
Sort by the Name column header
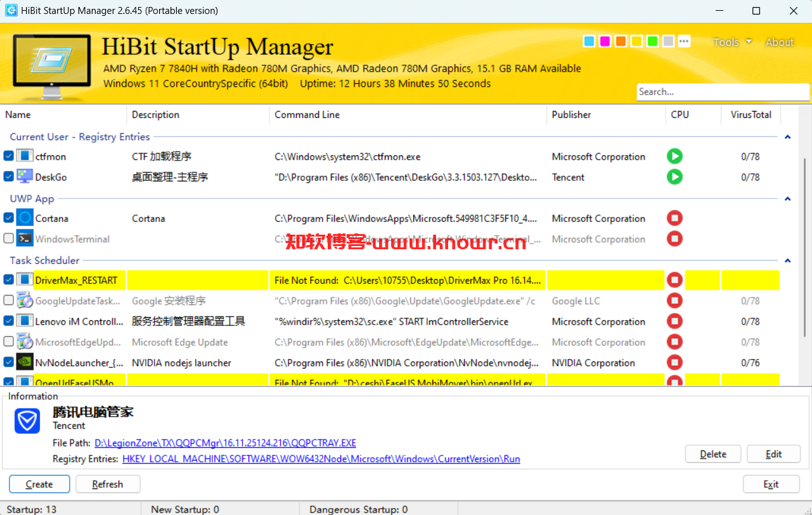click(63, 115)
